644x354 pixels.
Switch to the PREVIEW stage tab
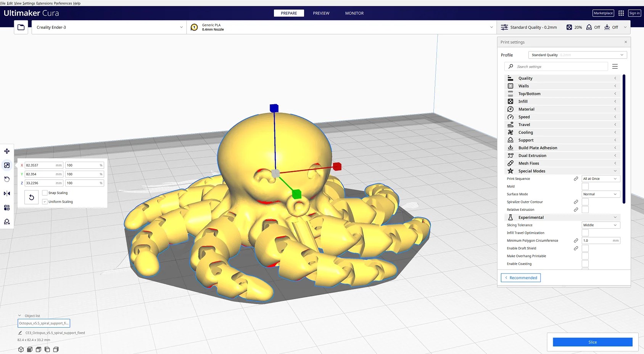pyautogui.click(x=321, y=13)
